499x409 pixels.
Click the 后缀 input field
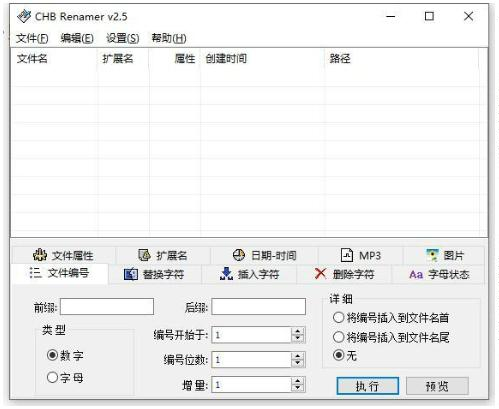click(259, 307)
